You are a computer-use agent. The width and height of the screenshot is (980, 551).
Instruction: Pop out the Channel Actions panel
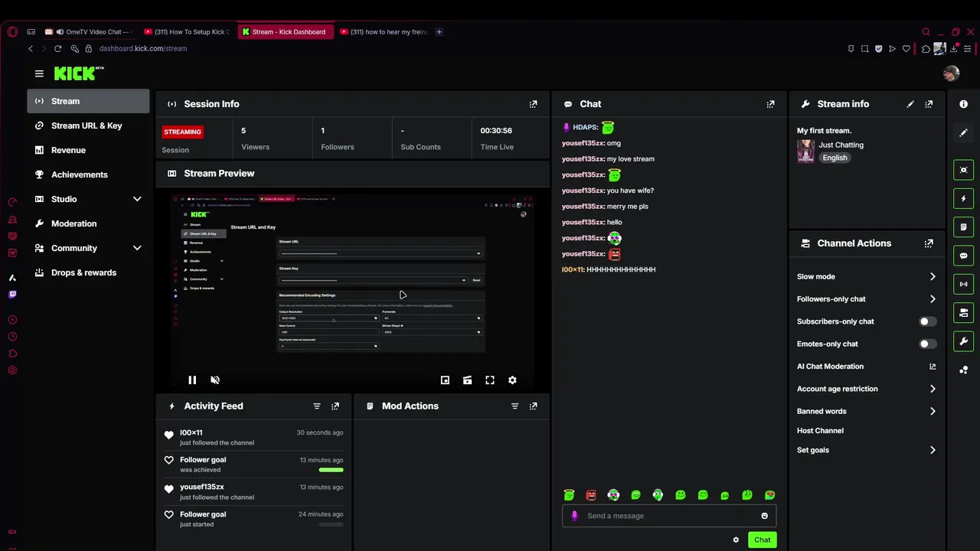929,243
